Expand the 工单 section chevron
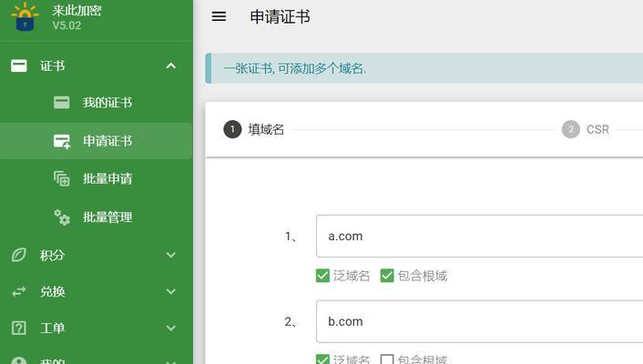The width and height of the screenshot is (643, 364). tap(171, 328)
